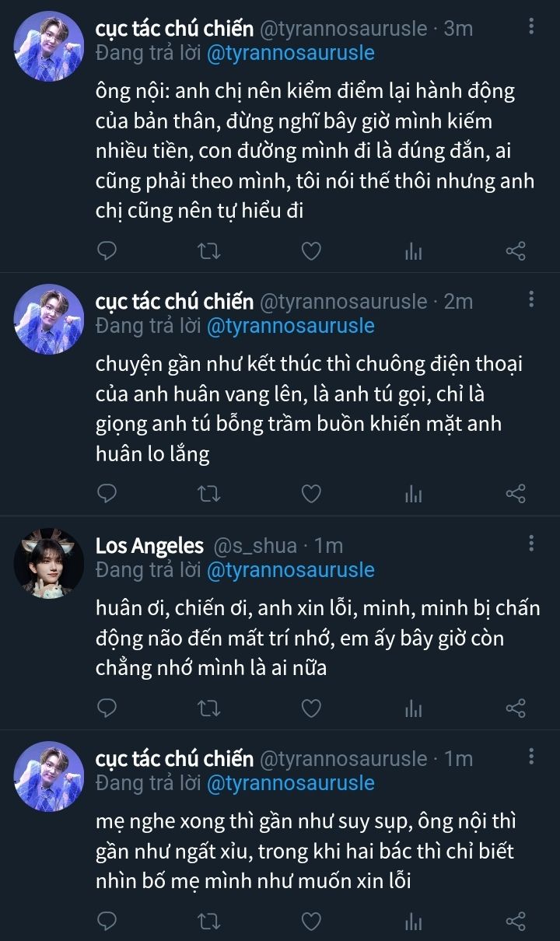The height and width of the screenshot is (941, 560).
Task: Share the Los Angeles tweet
Action: (516, 708)
